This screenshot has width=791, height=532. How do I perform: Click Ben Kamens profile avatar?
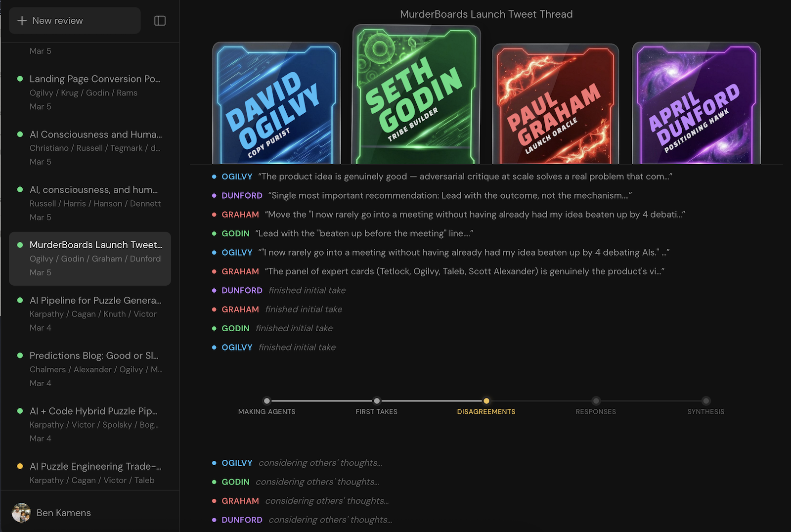click(22, 513)
